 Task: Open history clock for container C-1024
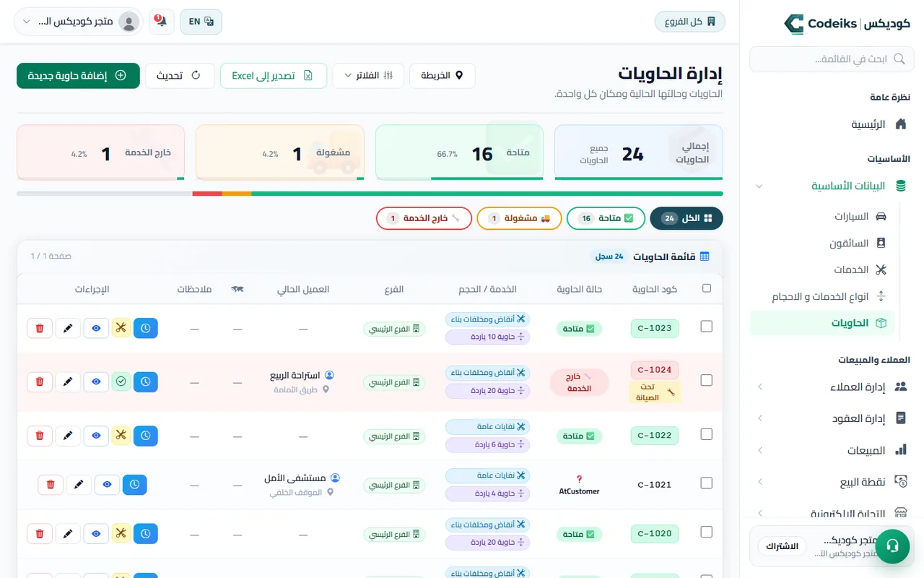[146, 381]
